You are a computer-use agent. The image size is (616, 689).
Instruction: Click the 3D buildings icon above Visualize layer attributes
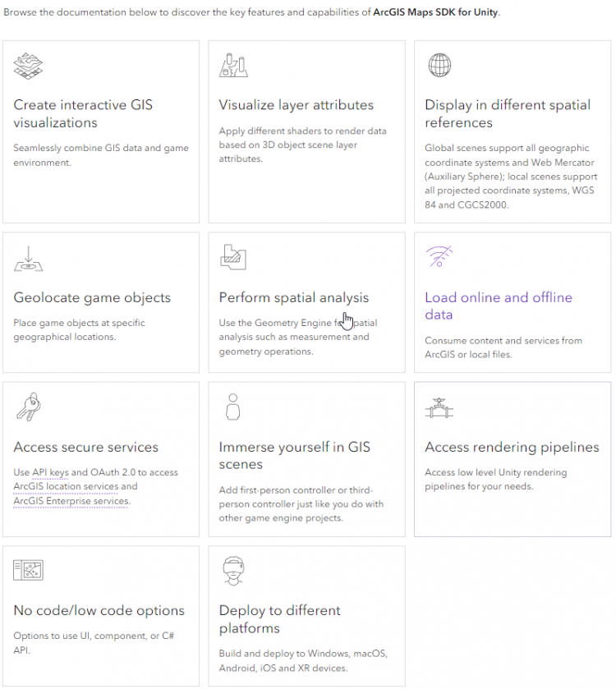[x=233, y=65]
